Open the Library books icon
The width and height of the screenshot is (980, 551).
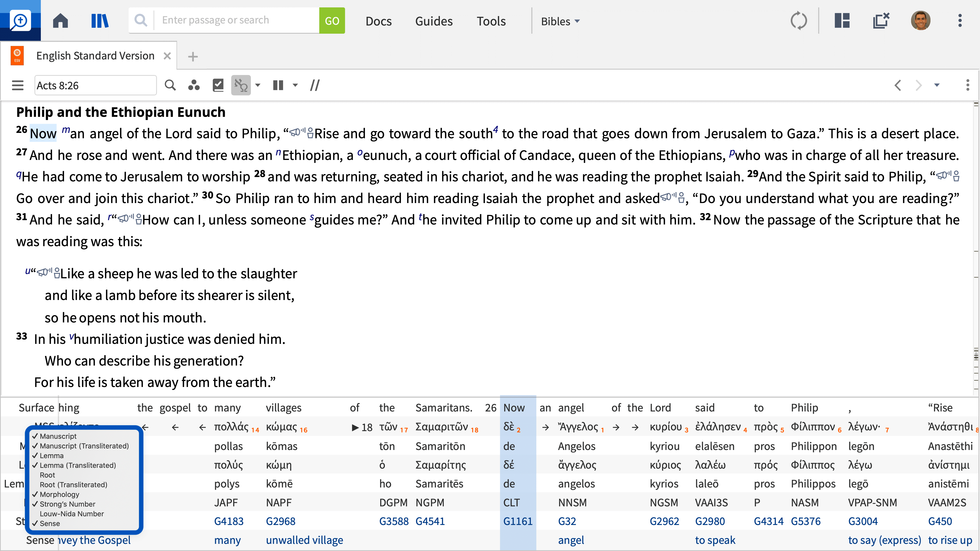coord(100,21)
